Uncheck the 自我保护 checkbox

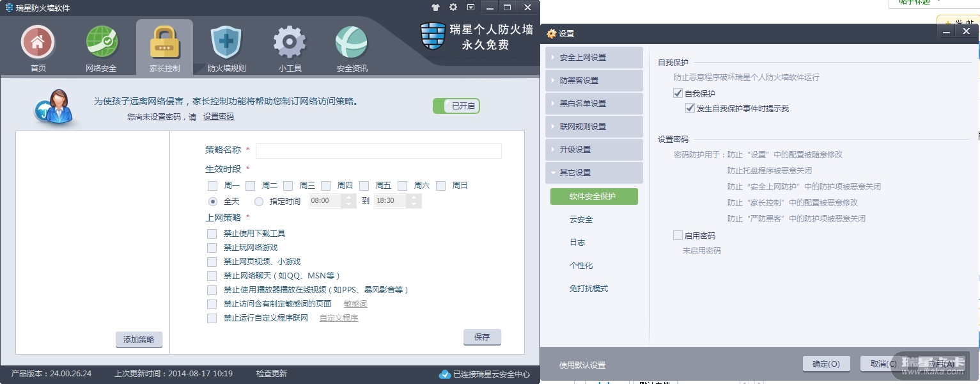pyautogui.click(x=678, y=93)
